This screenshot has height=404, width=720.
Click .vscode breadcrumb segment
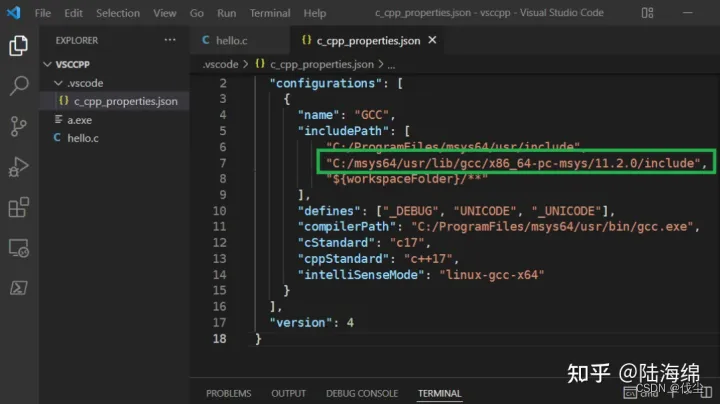click(220, 64)
